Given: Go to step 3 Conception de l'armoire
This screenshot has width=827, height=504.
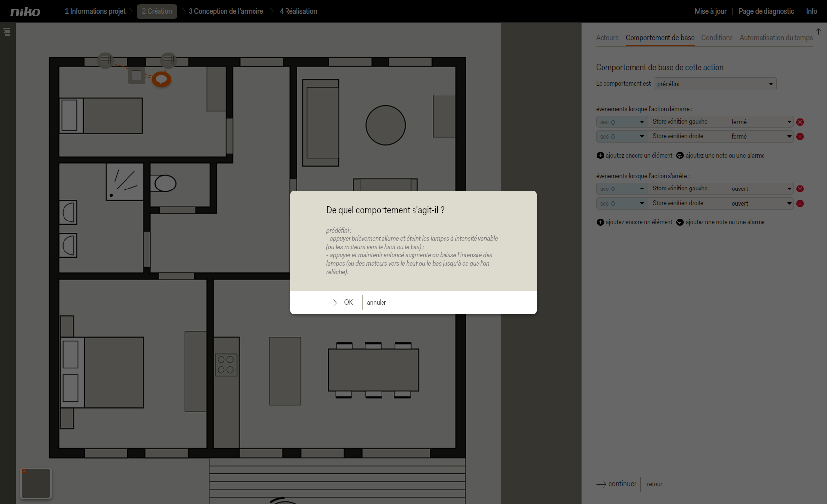Looking at the screenshot, I should [226, 11].
